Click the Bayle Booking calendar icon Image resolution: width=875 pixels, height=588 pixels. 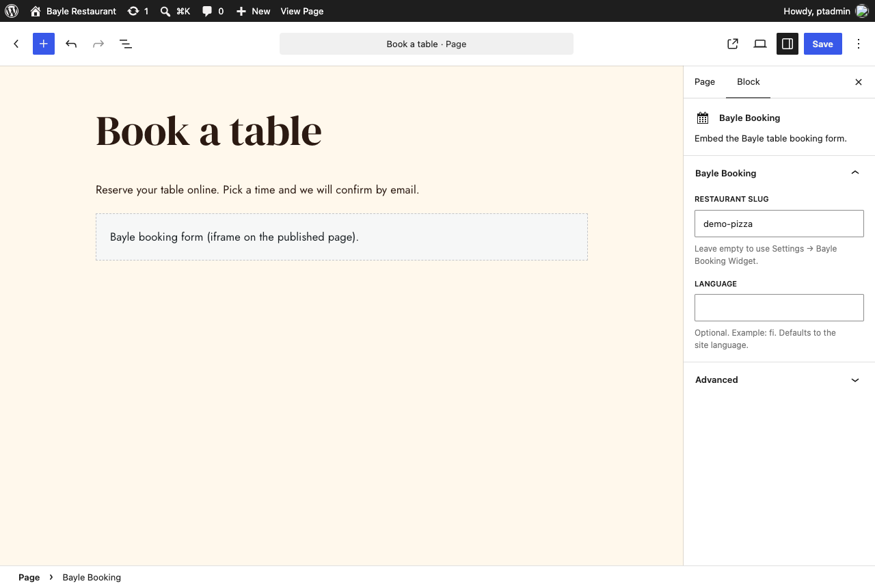click(x=703, y=118)
